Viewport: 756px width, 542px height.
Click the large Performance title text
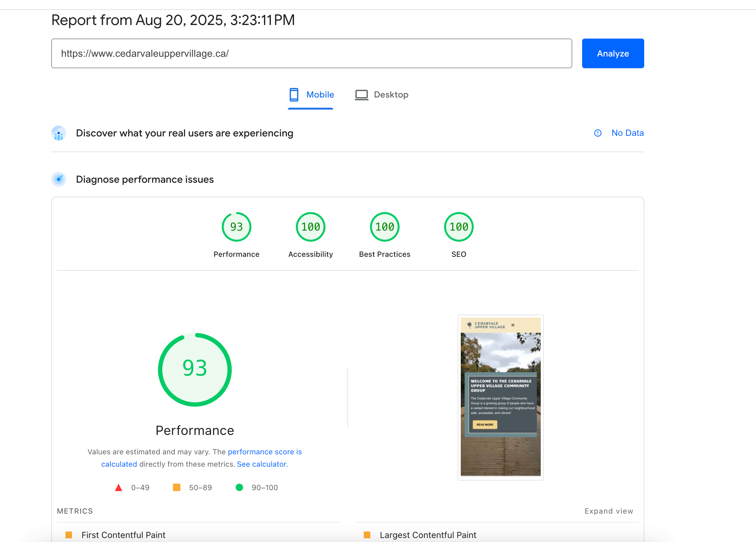[x=195, y=430]
